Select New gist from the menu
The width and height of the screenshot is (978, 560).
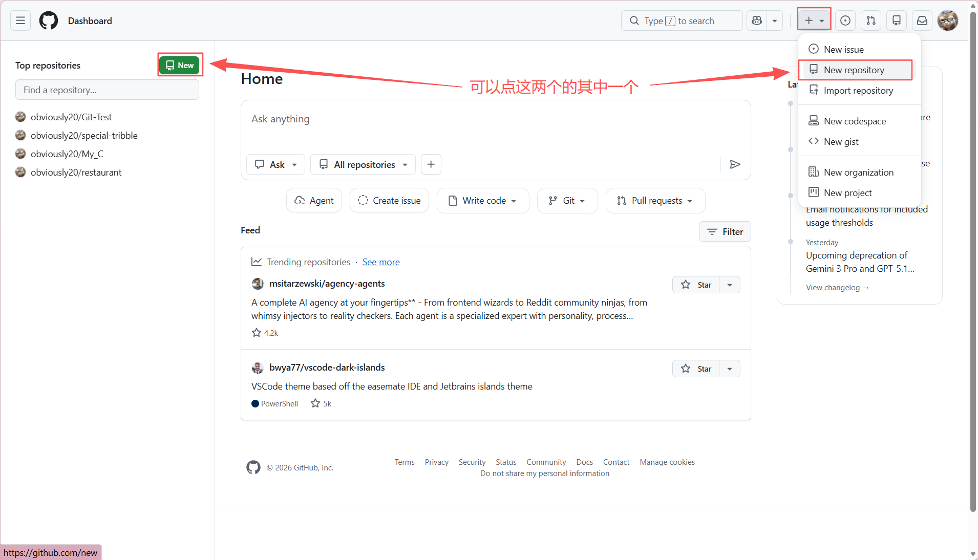860,141
